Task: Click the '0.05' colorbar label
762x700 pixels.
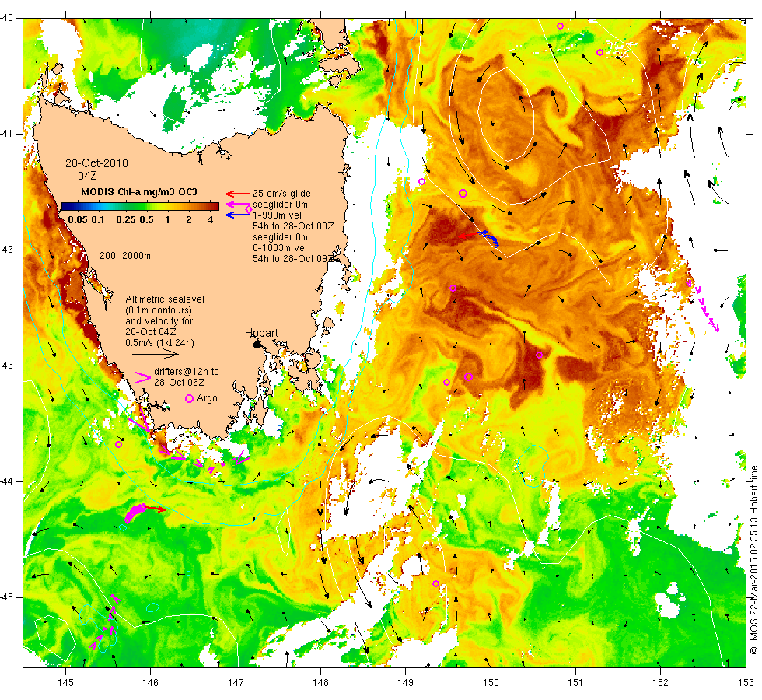Action: click(78, 219)
